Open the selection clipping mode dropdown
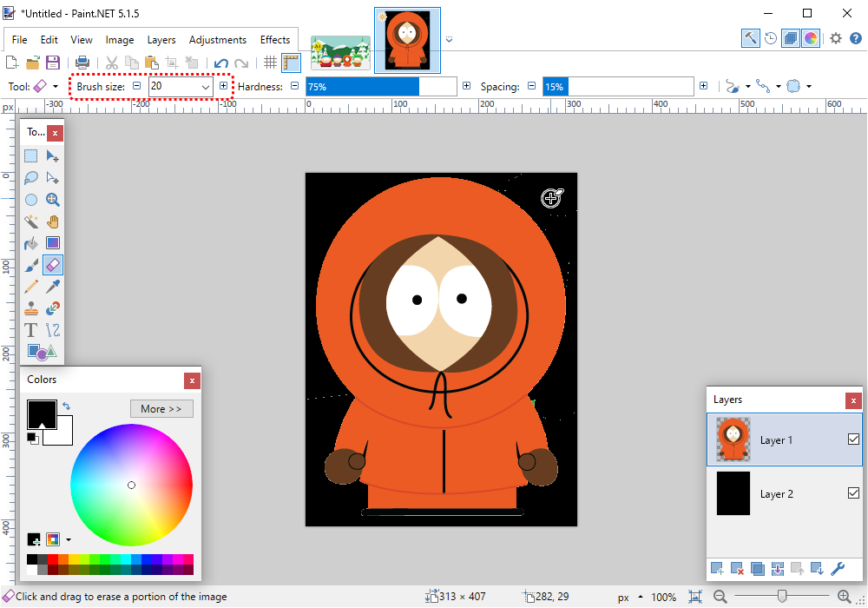Screen dimensions: 868x608 coord(809,86)
